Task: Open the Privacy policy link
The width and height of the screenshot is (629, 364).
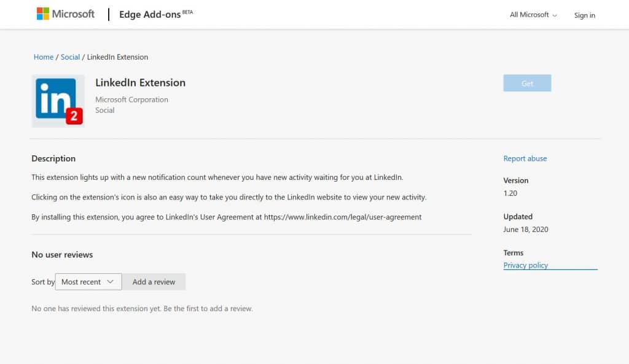Action: coord(525,265)
